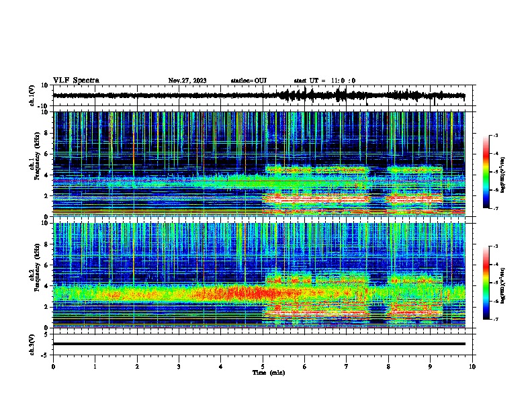532x411 pixels.
Task: Click time axis tick label '4'
Action: click(221, 367)
